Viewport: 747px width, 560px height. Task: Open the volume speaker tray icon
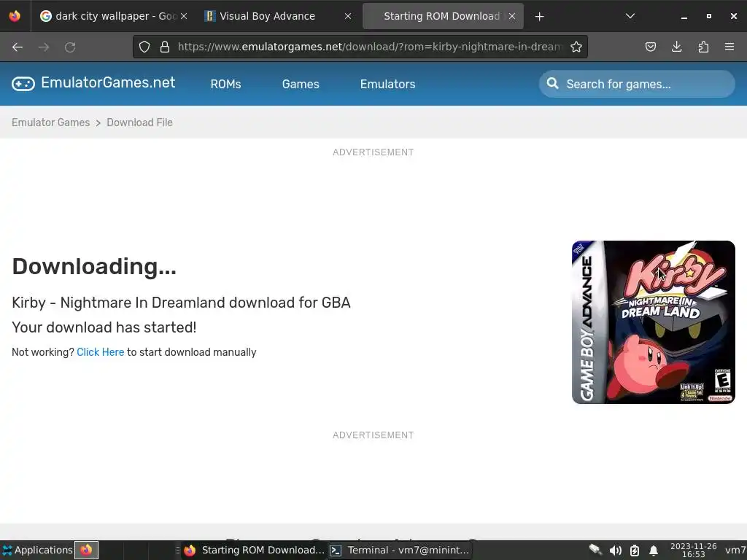pyautogui.click(x=616, y=551)
